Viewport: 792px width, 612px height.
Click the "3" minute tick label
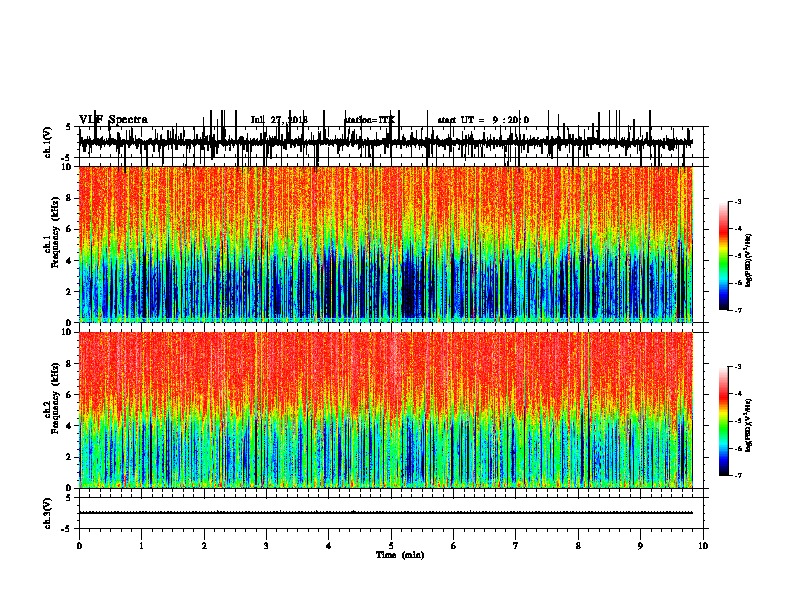click(266, 546)
